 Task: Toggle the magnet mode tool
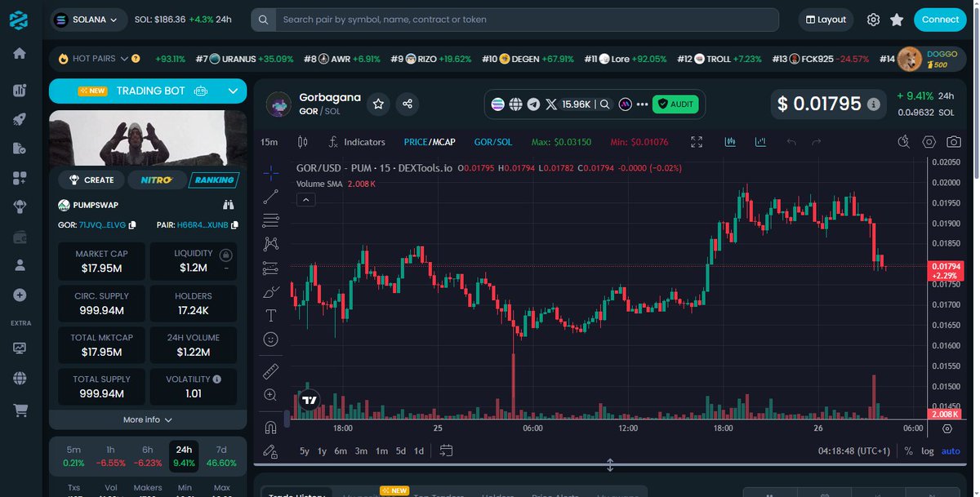[270, 427]
